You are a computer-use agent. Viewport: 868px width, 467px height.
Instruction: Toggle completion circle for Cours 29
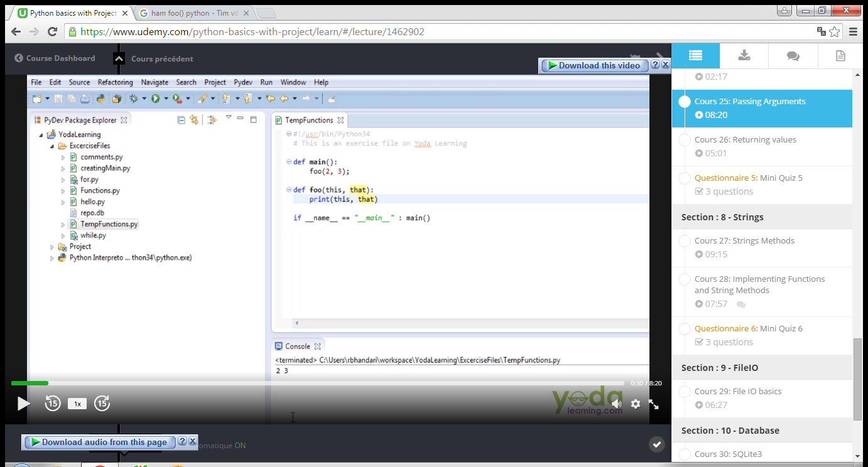[x=685, y=392]
